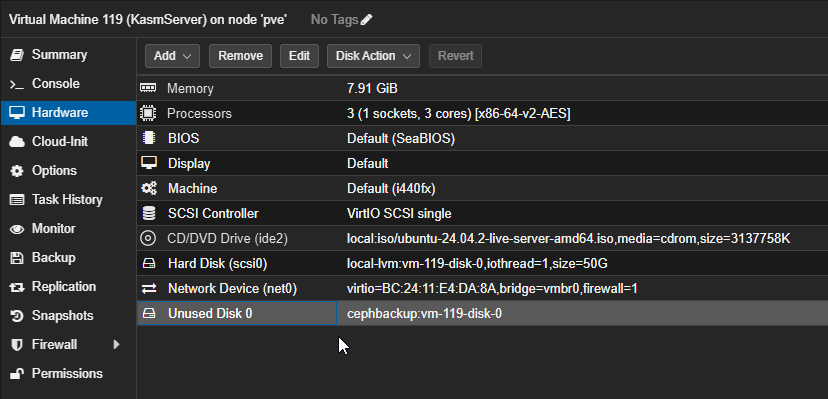Click the Snapshots history icon
Image resolution: width=828 pixels, height=399 pixels.
(17, 316)
